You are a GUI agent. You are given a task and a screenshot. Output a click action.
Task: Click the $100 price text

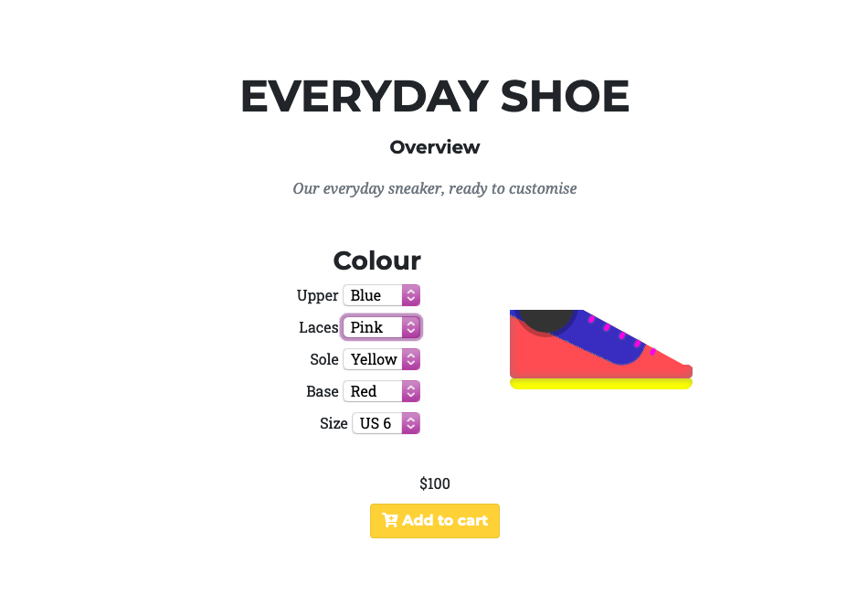[x=435, y=483]
